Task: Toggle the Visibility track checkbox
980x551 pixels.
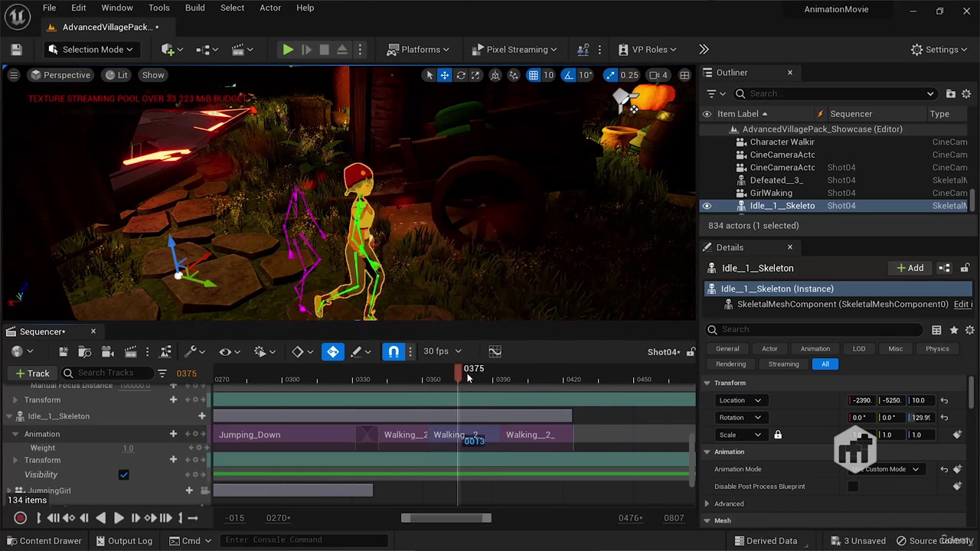Action: click(123, 475)
